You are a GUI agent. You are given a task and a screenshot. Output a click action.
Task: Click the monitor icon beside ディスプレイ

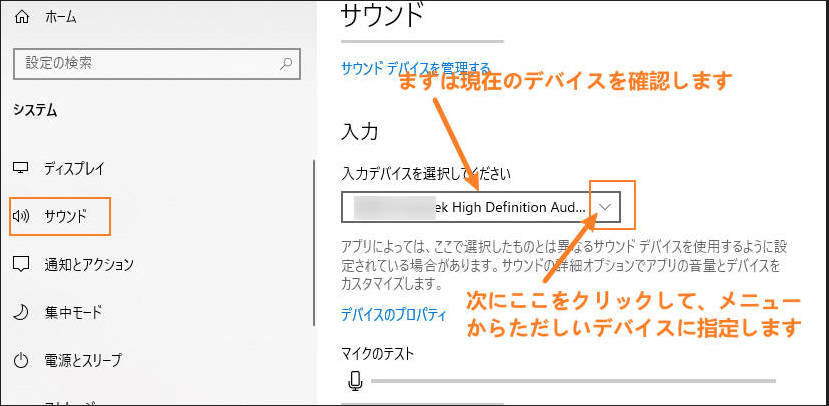[21, 169]
